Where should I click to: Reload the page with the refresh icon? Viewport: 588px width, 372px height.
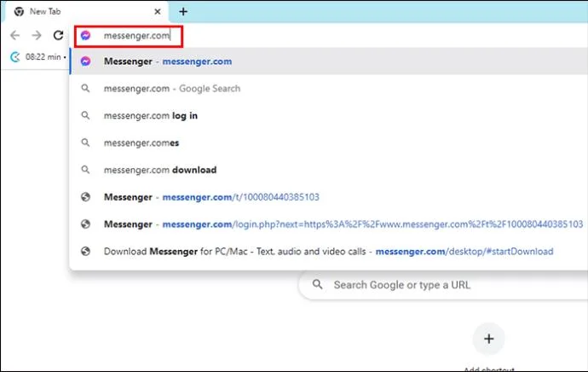[58, 35]
